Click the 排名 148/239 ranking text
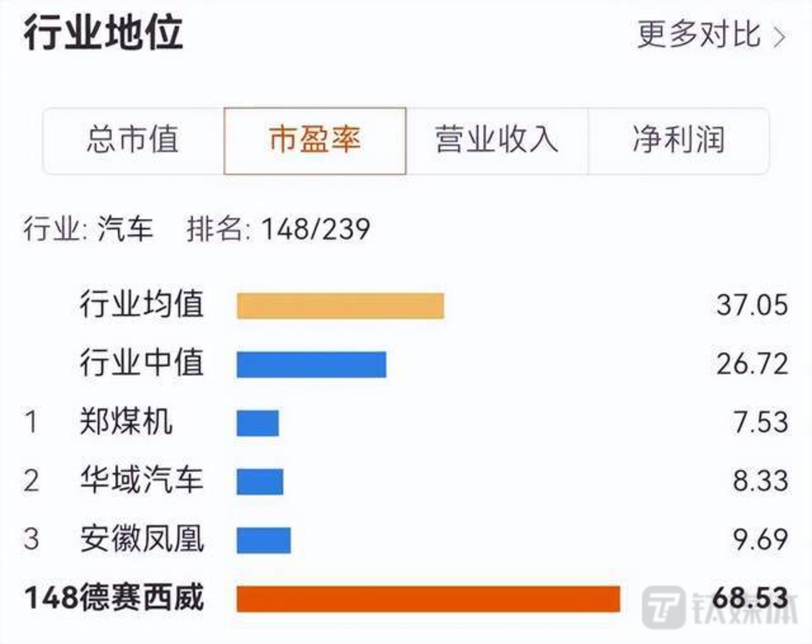The width and height of the screenshot is (812, 644). (278, 228)
